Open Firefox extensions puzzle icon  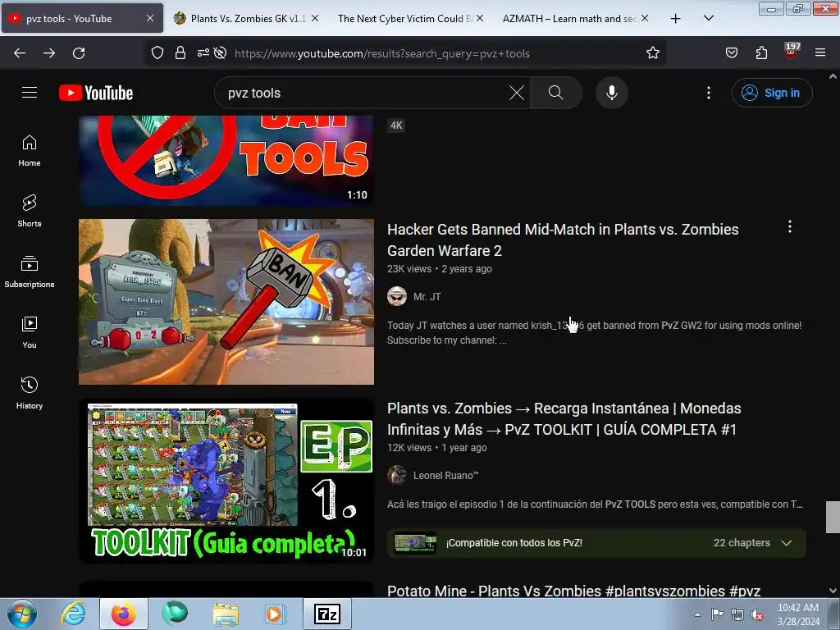coord(761,53)
